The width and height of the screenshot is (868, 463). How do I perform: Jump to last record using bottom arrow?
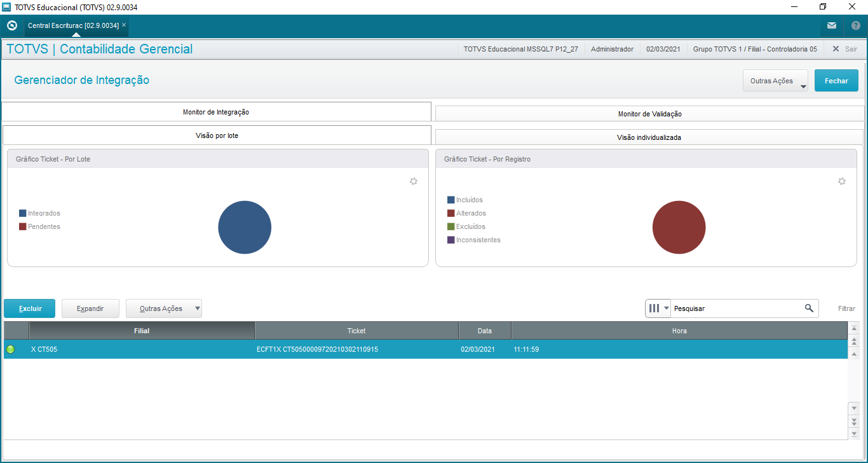[854, 433]
